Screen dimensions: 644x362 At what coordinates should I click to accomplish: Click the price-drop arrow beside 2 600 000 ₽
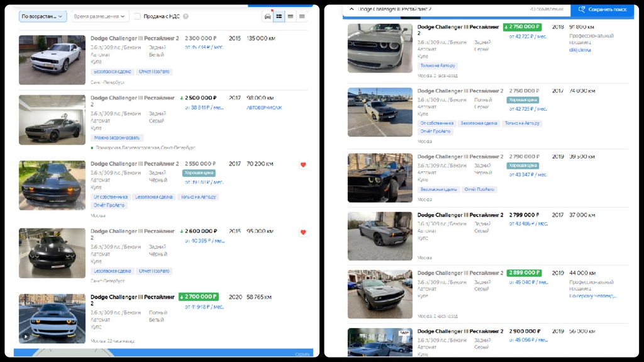coord(182,231)
